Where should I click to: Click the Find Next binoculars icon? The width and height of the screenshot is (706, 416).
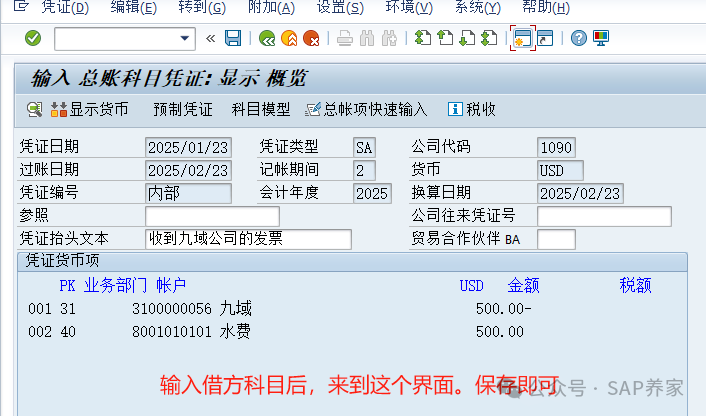pos(389,38)
